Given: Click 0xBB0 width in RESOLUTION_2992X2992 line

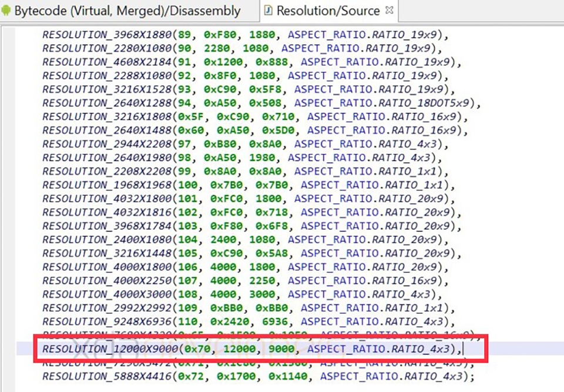Looking at the screenshot, I should (227, 309).
